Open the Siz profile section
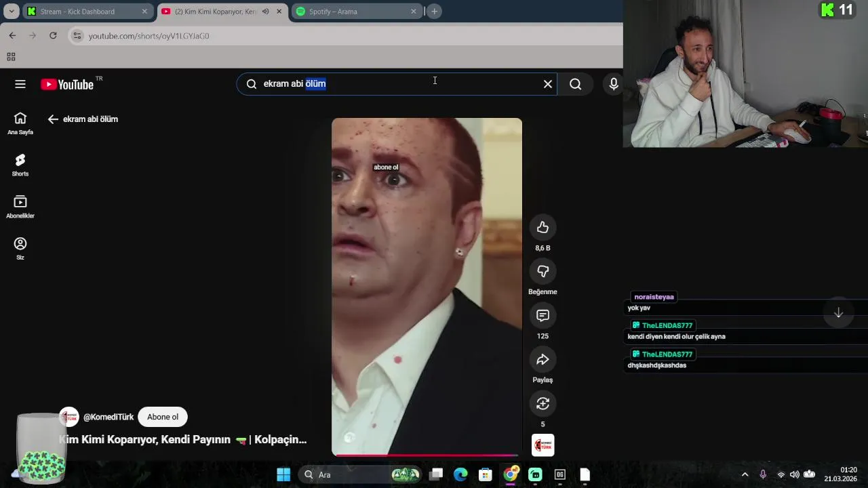This screenshot has height=488, width=868. [20, 249]
